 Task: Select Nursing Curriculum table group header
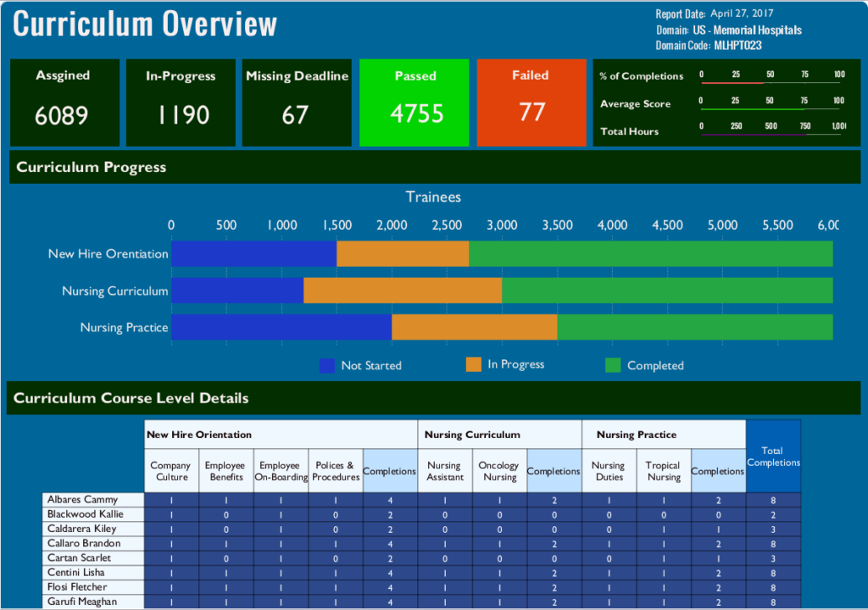[499, 435]
